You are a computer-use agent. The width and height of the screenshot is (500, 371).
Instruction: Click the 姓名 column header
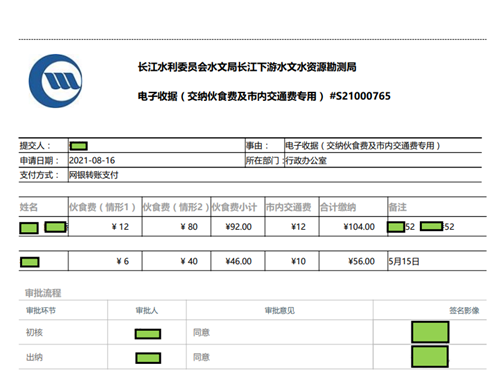[x=29, y=207]
